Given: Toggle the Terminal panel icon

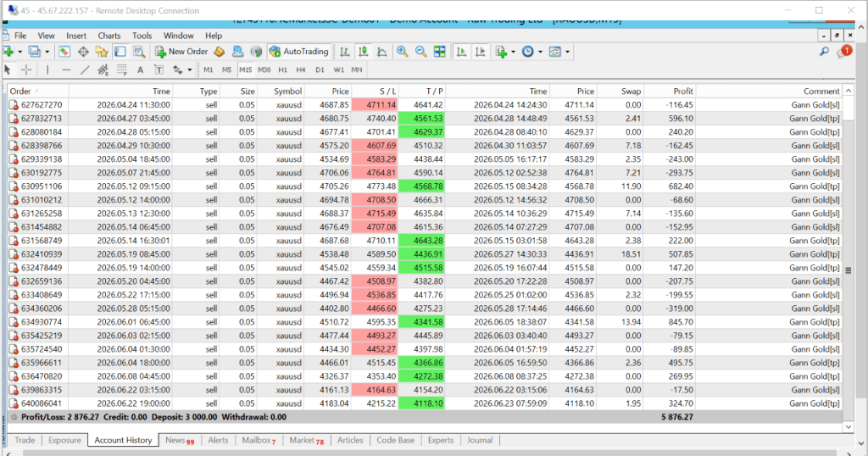Looking at the screenshot, I should click(x=120, y=52).
